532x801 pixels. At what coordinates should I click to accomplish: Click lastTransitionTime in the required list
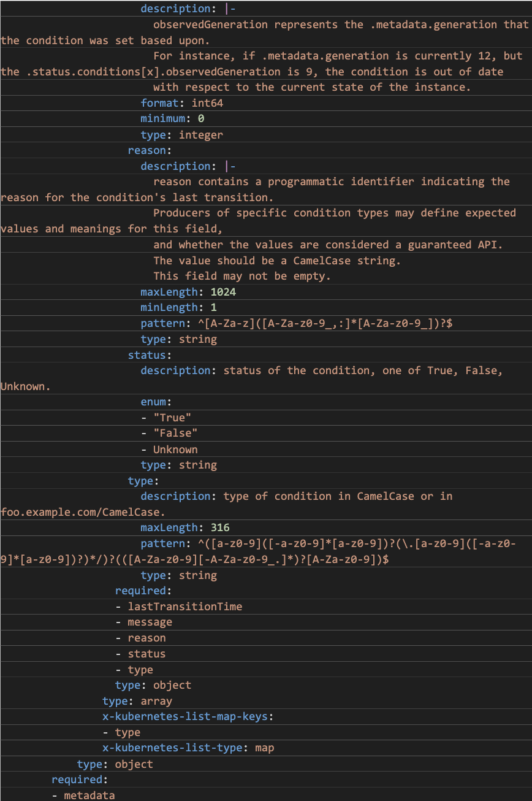tap(184, 607)
